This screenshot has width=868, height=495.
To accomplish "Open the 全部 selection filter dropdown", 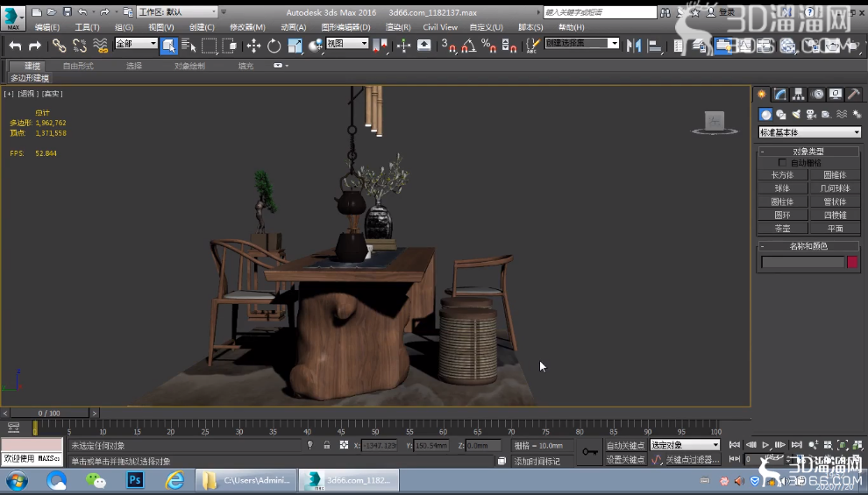I will (136, 44).
